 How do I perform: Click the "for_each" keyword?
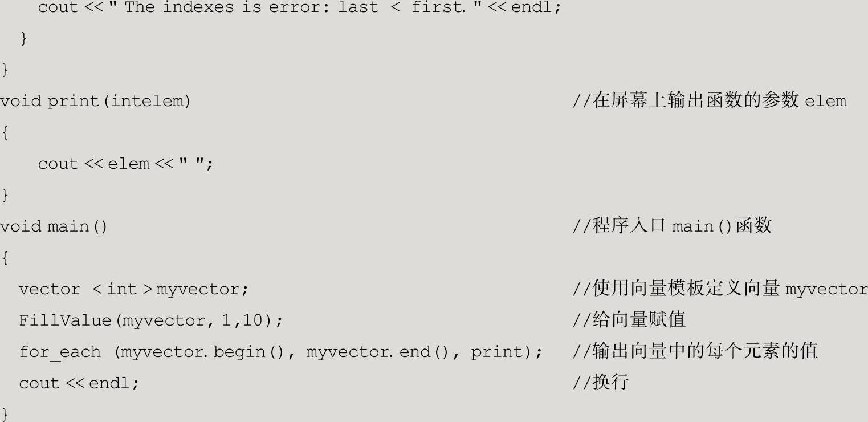click(60, 352)
